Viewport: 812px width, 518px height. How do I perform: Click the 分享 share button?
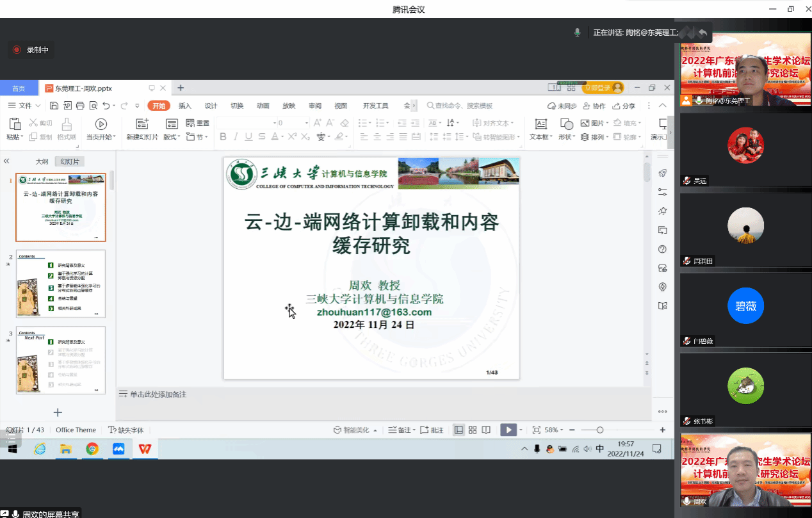(624, 106)
